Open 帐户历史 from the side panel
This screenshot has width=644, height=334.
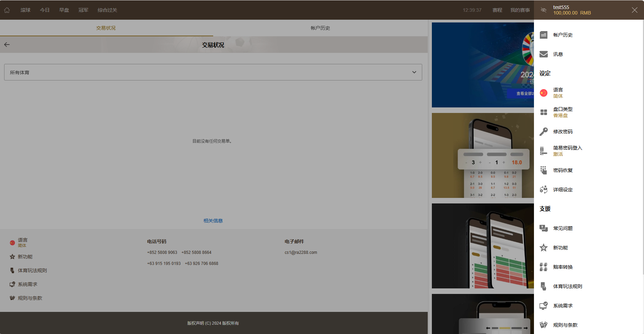563,35
